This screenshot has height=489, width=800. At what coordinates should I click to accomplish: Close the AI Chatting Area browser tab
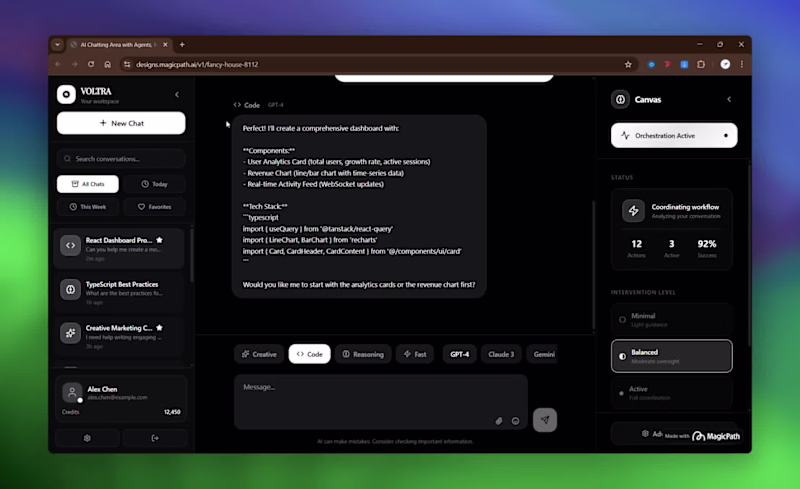click(x=165, y=44)
